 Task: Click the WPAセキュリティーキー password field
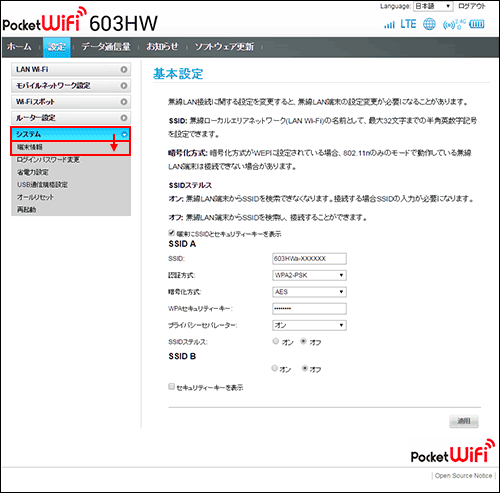click(309, 309)
